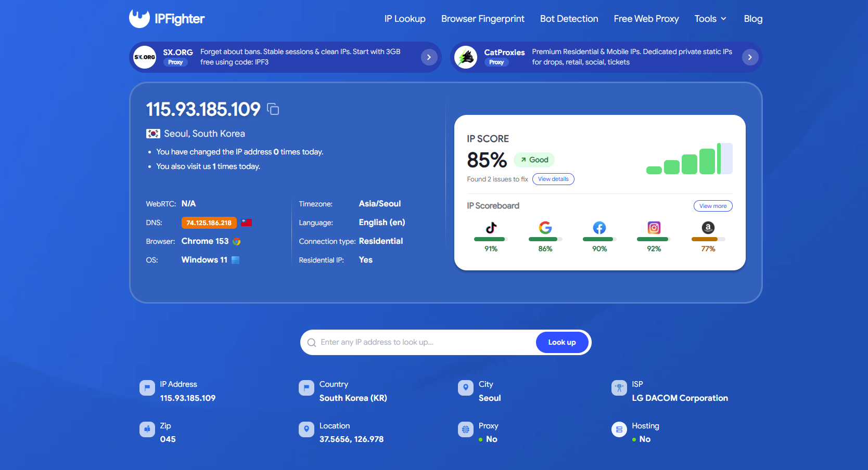Click the search magnifier icon
This screenshot has width=868, height=470.
click(312, 343)
